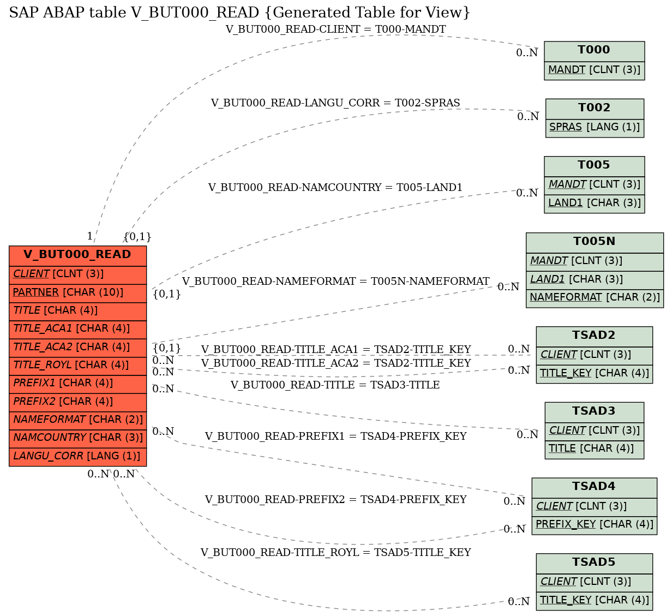
Task: Open the T002 table header
Action: click(595, 108)
